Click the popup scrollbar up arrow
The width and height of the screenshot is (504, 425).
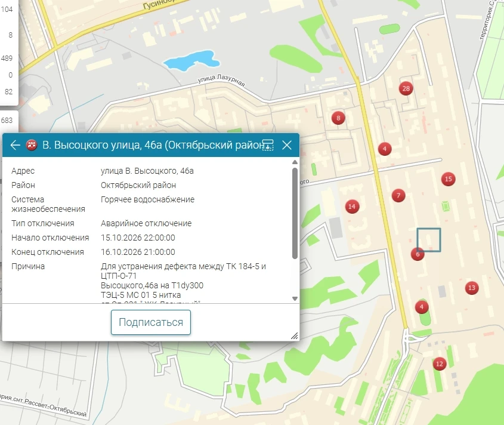[295, 162]
